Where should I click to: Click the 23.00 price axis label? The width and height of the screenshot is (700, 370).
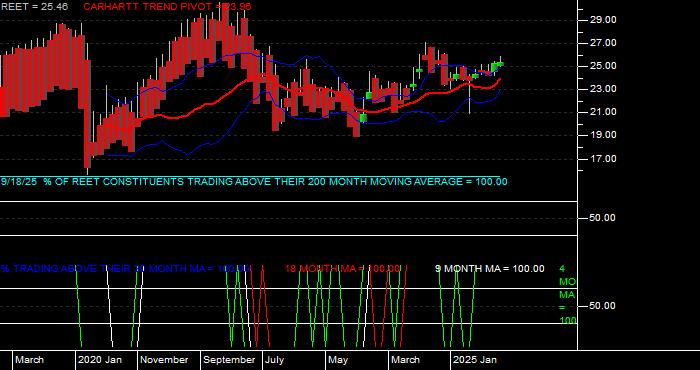[603, 89]
